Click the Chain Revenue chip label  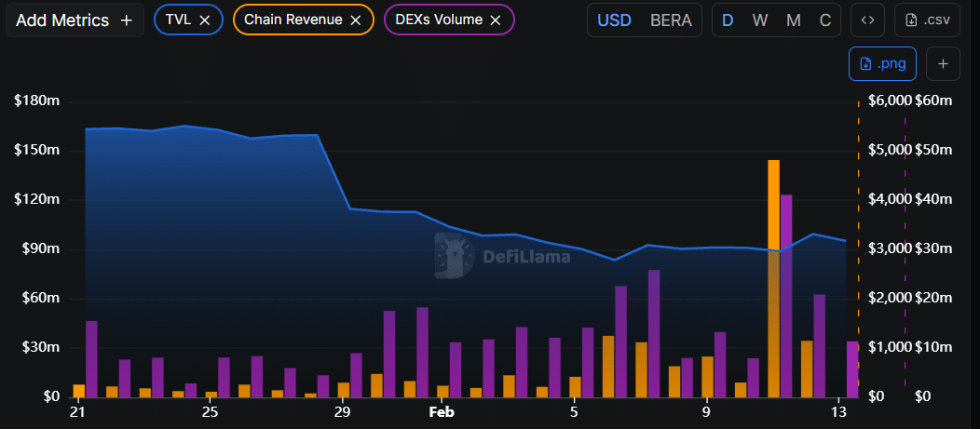pyautogui.click(x=293, y=20)
